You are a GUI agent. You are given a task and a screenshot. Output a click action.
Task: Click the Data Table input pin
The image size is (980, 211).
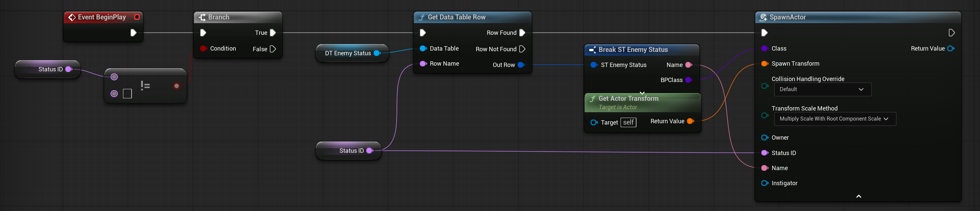[x=423, y=48]
